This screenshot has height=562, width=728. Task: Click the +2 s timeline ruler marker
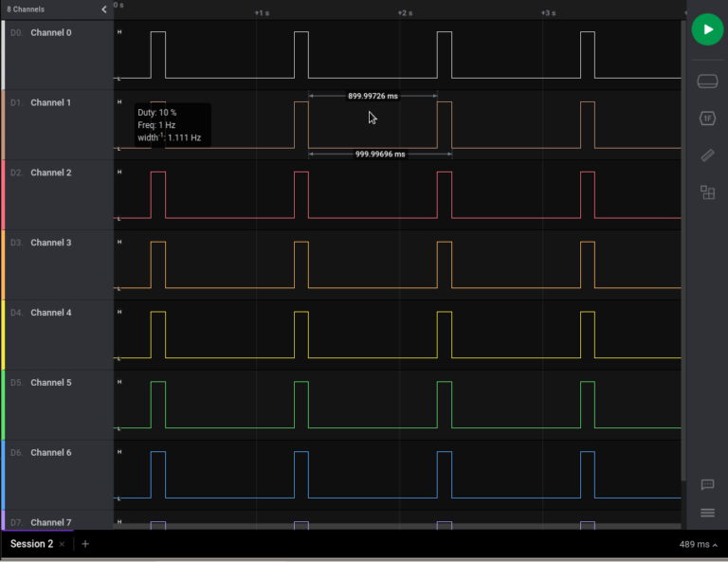pyautogui.click(x=404, y=13)
